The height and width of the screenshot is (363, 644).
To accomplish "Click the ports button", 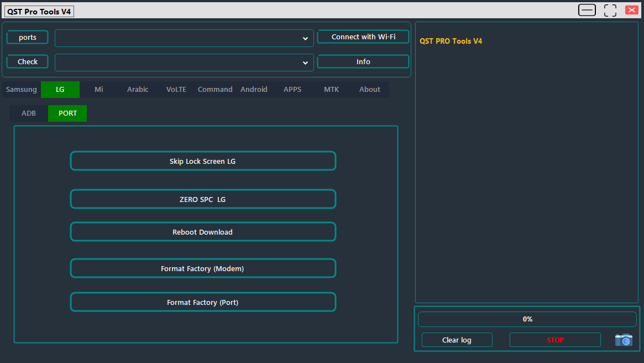I will pos(27,37).
